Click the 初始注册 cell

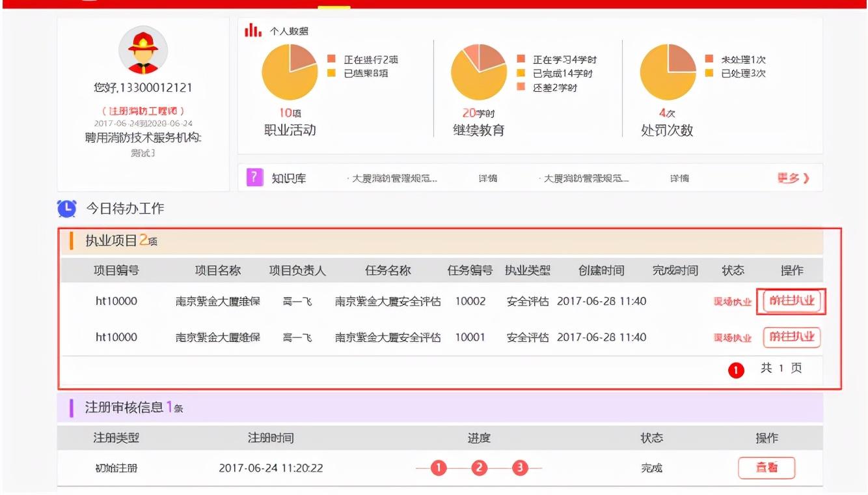point(116,468)
